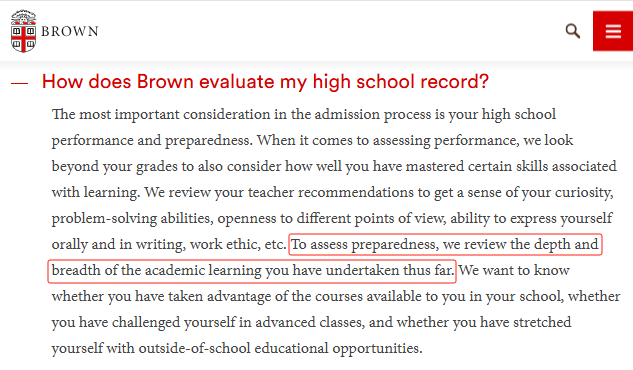This screenshot has height=370, width=633.
Task: Collapse the FAQ using the red dash
Action: pyautogui.click(x=19, y=83)
